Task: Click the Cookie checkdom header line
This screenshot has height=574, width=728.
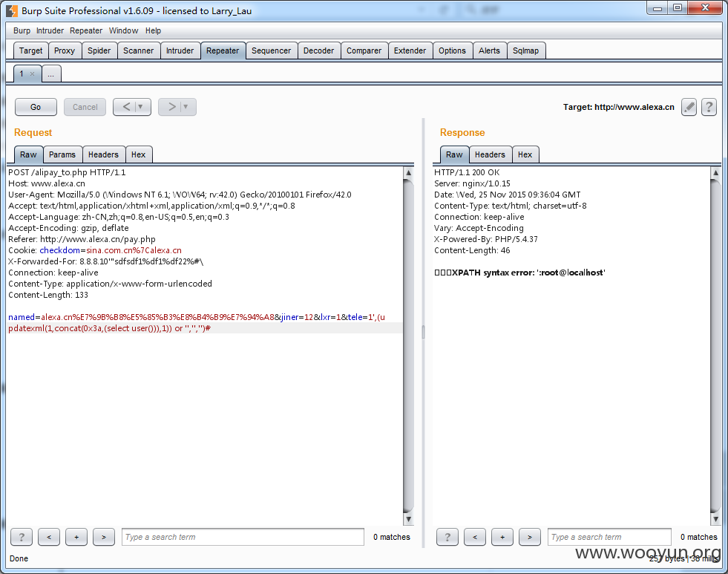Action: 95,250
